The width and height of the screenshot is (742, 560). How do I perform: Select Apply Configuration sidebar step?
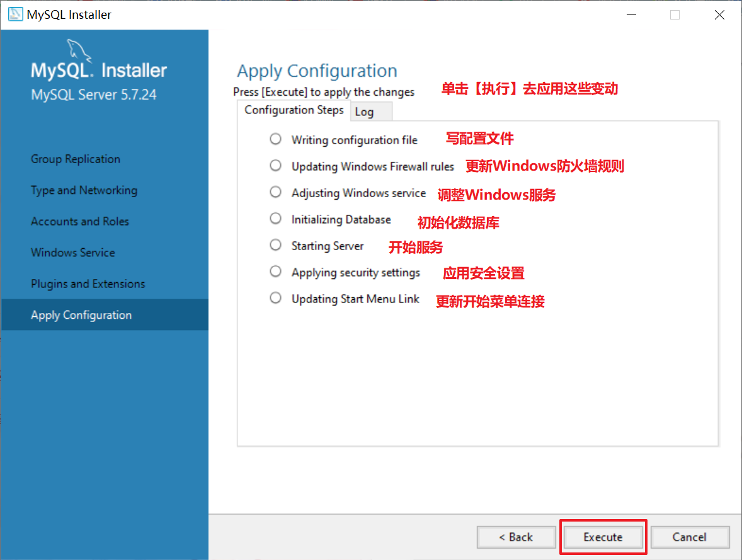(x=104, y=315)
